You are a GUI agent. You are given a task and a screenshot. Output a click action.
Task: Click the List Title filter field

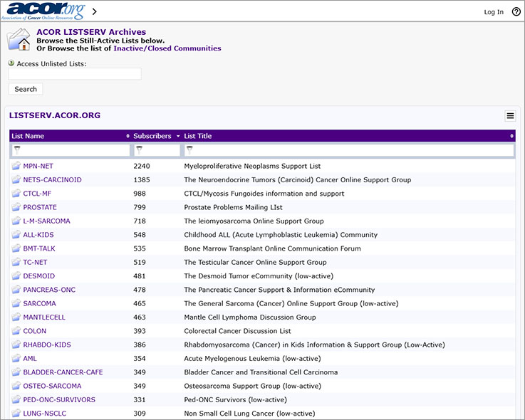point(349,150)
